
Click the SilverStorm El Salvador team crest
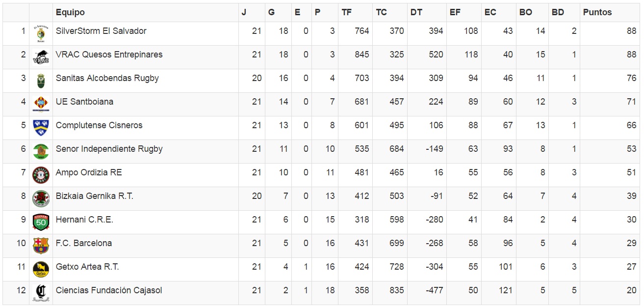[41, 34]
